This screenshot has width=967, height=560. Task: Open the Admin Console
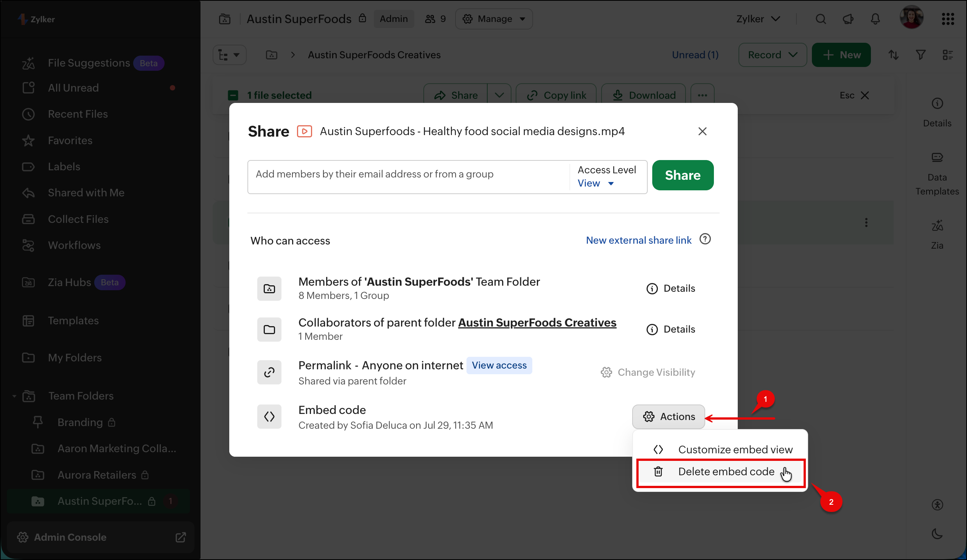click(x=101, y=537)
